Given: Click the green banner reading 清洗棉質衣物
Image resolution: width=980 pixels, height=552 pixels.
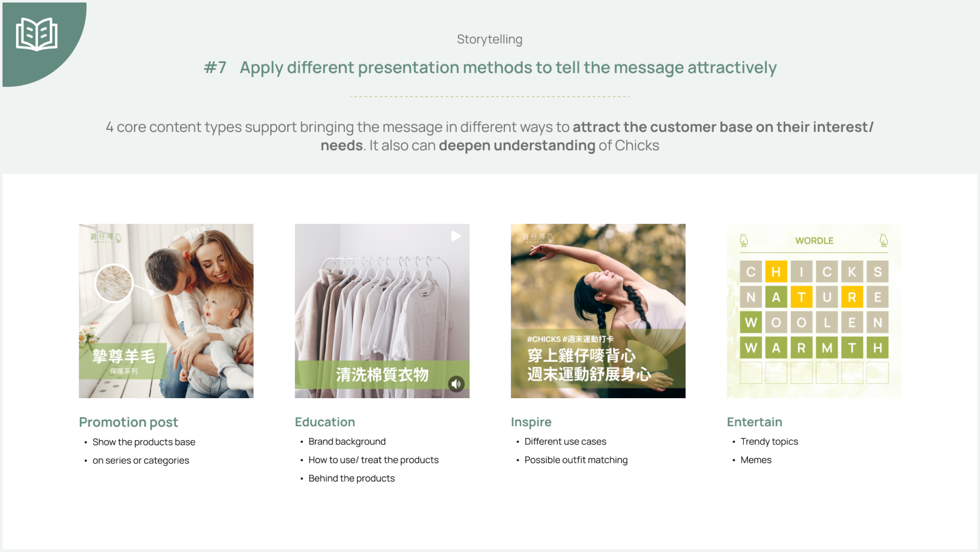Looking at the screenshot, I should [x=382, y=375].
